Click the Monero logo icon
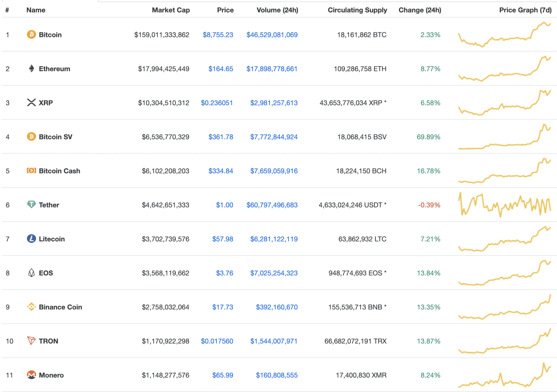 tap(31, 375)
